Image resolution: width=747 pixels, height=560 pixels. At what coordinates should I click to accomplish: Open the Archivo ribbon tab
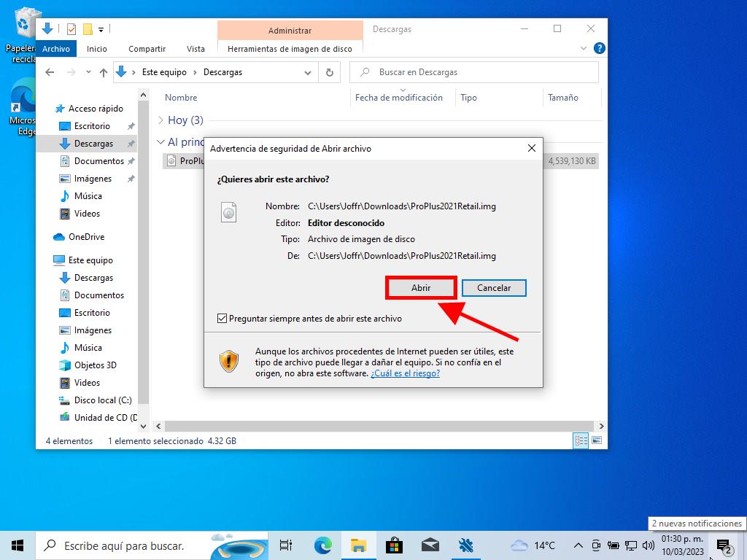56,49
